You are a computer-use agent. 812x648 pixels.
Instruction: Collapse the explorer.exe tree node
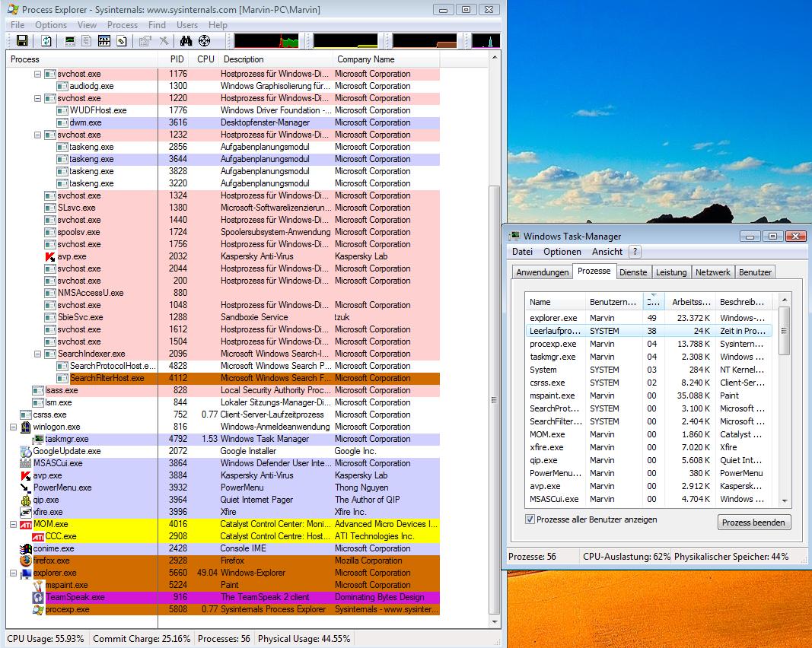(14, 573)
